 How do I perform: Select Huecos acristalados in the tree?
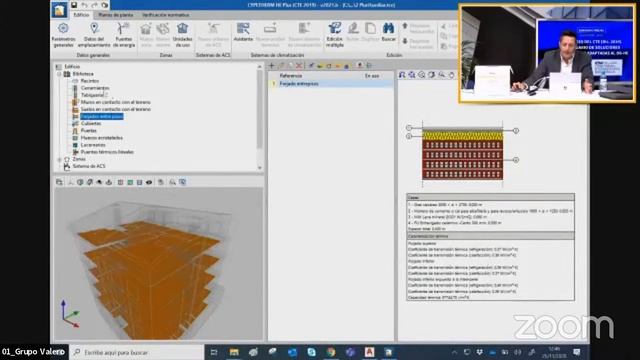[102, 138]
